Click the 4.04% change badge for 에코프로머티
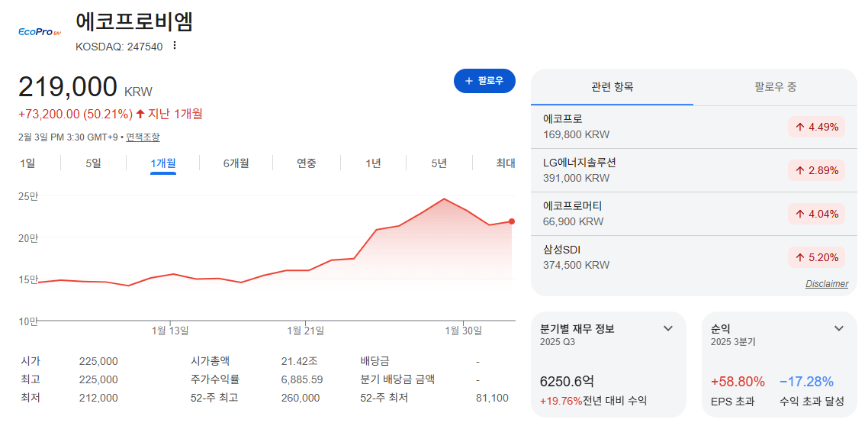Image resolution: width=868 pixels, height=426 pixels. [x=817, y=214]
